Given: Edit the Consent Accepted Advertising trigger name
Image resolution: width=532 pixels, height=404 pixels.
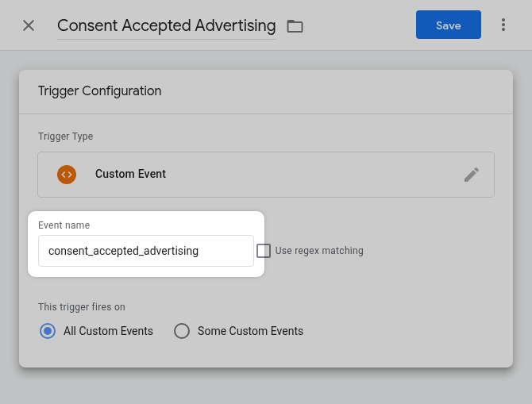Looking at the screenshot, I should 166,25.
